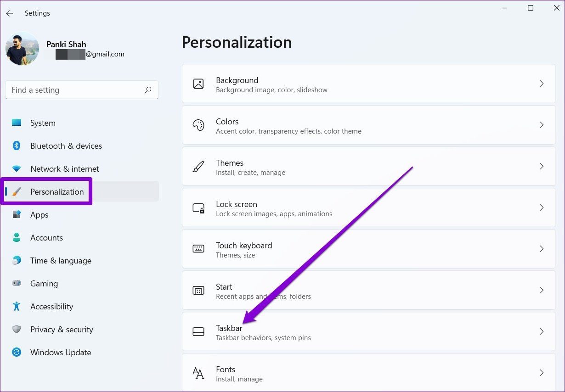Click the Personalization paintbrush icon

point(17,192)
